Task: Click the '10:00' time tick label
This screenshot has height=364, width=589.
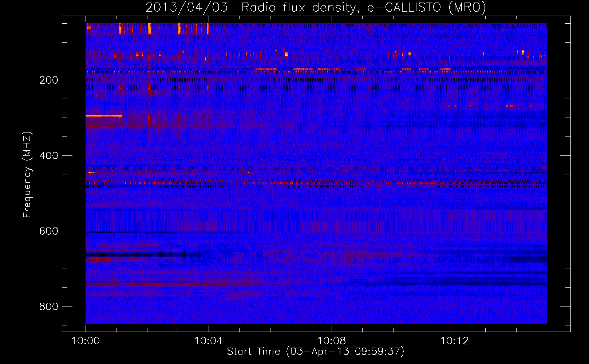Action: (86, 341)
